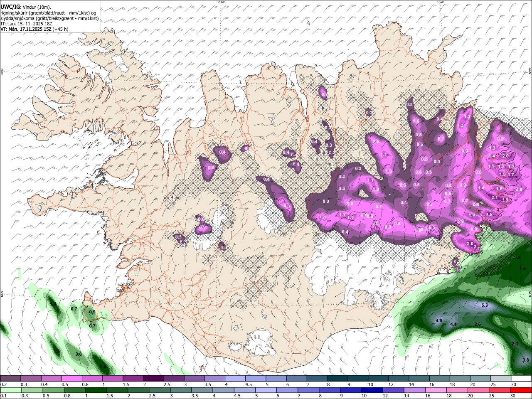The width and height of the screenshot is (532, 399).
Task: Click the 1.7 snowfall value in east Iceland
Action: (x=511, y=175)
